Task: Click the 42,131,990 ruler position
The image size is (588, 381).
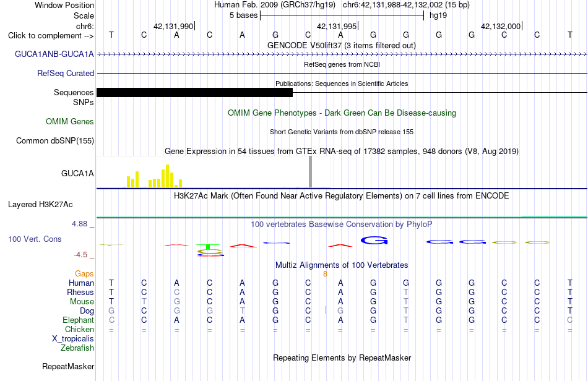Action: click(173, 26)
